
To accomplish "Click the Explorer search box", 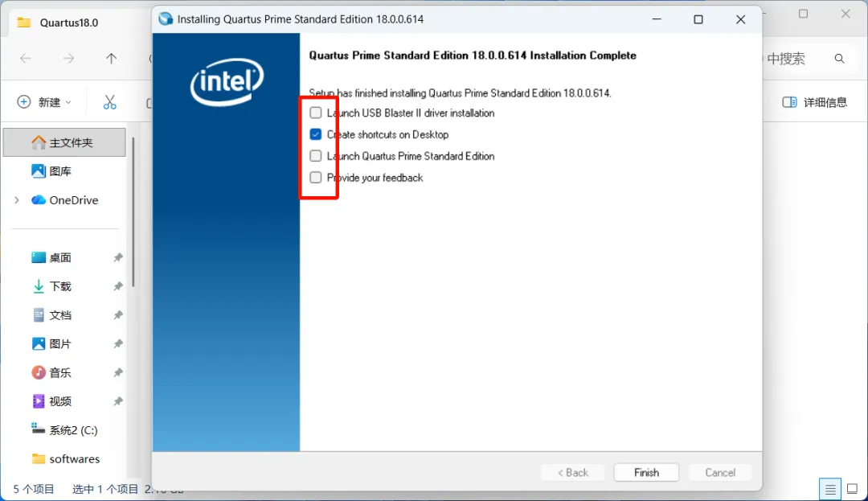I will coord(809,59).
